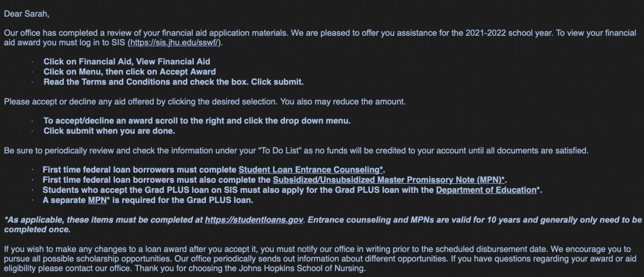Click the 'A separate MPN* is required' bullet text

tap(148, 200)
